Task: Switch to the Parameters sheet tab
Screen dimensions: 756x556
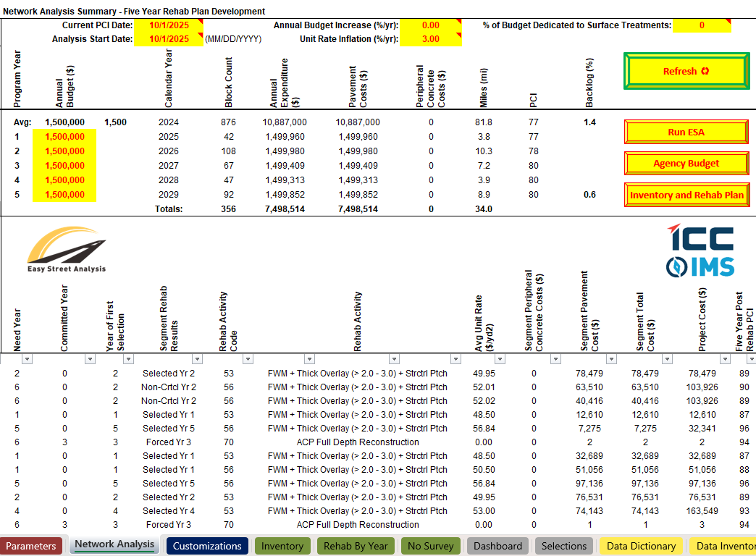Action: click(x=31, y=546)
